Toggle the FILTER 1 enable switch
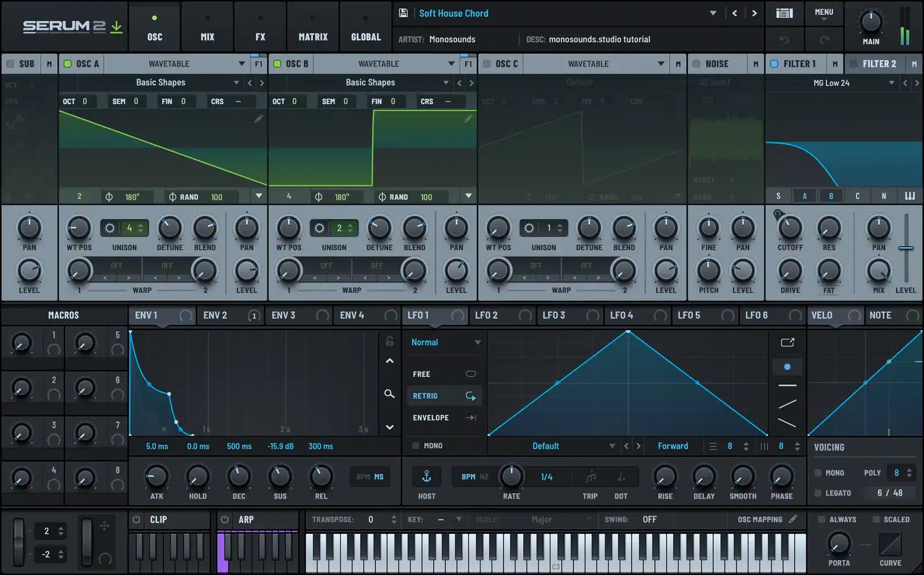Screen dimensions: 924x575 [774, 64]
